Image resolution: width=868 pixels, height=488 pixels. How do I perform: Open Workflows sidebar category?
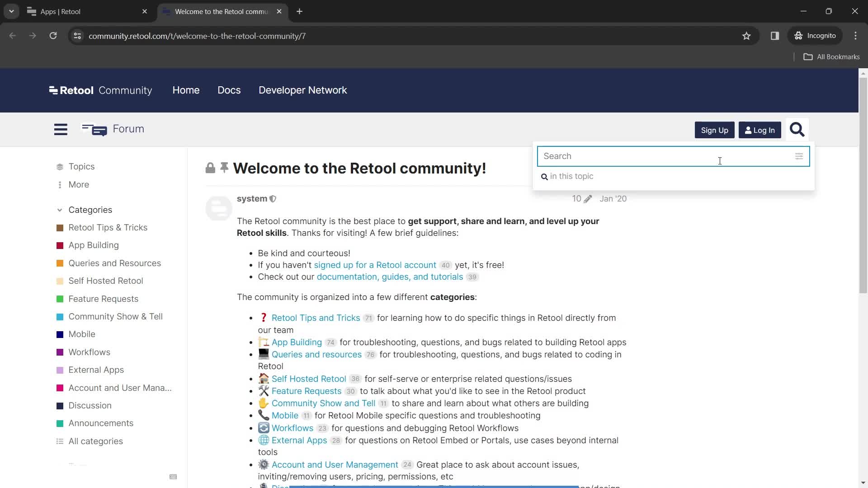point(89,352)
